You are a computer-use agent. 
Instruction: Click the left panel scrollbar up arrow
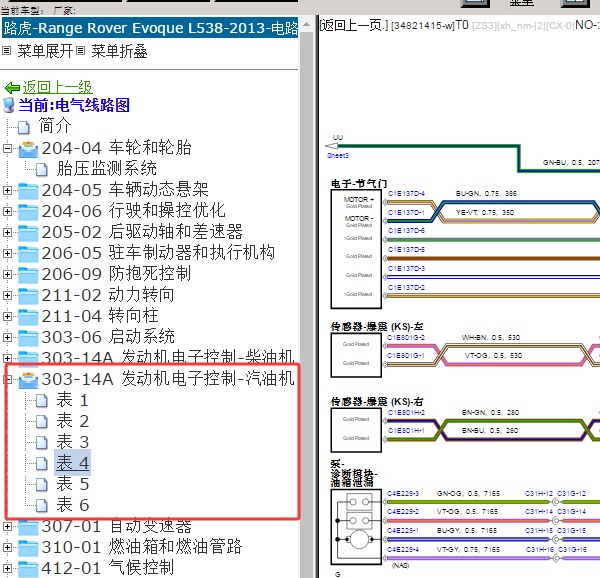coord(307,25)
